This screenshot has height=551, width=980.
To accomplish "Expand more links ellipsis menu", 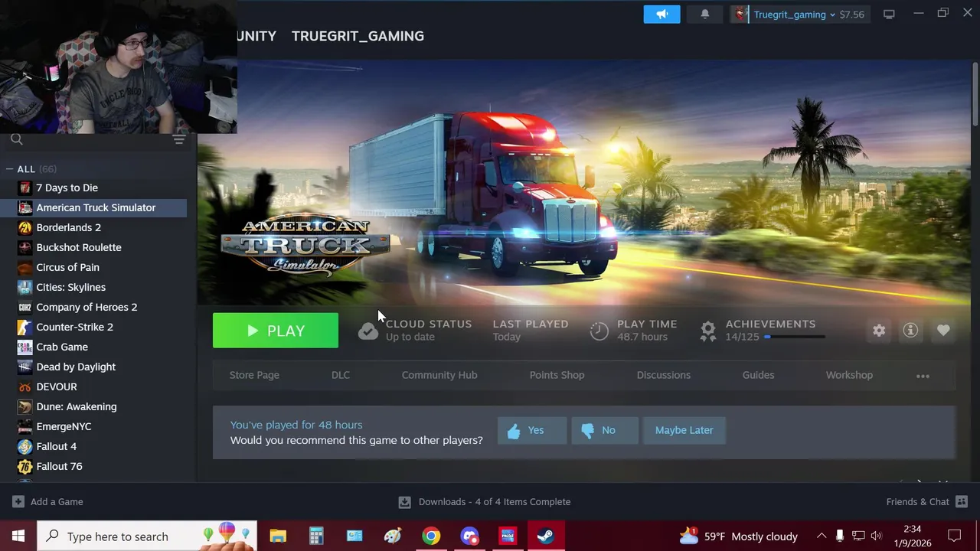I will 923,376.
